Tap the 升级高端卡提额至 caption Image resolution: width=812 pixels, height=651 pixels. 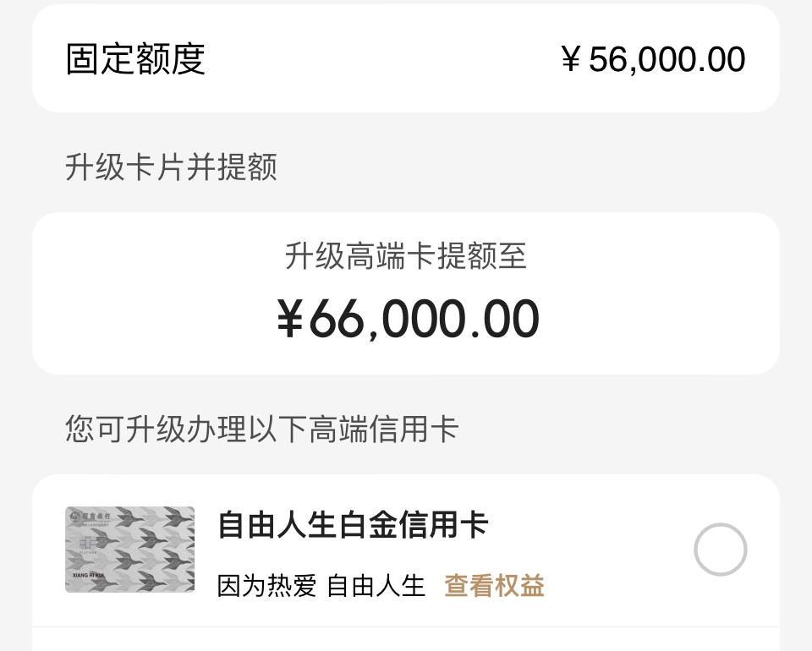(x=406, y=255)
